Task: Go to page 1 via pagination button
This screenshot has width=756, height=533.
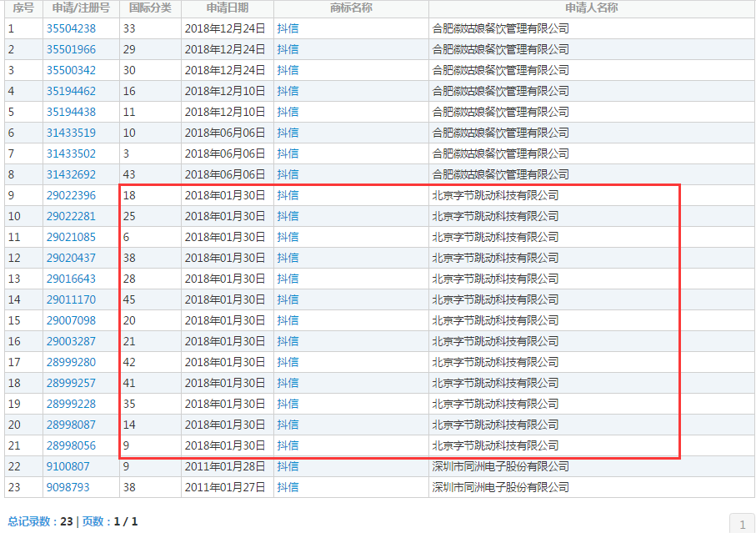Action: [x=743, y=524]
